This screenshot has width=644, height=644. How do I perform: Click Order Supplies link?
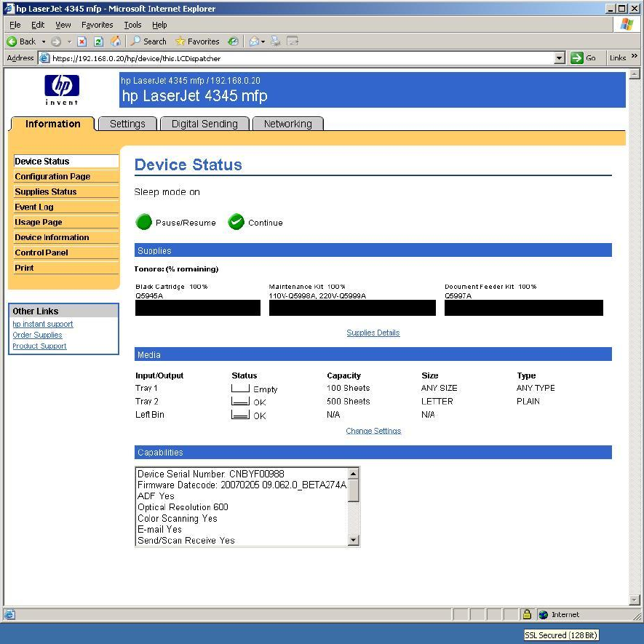point(37,335)
